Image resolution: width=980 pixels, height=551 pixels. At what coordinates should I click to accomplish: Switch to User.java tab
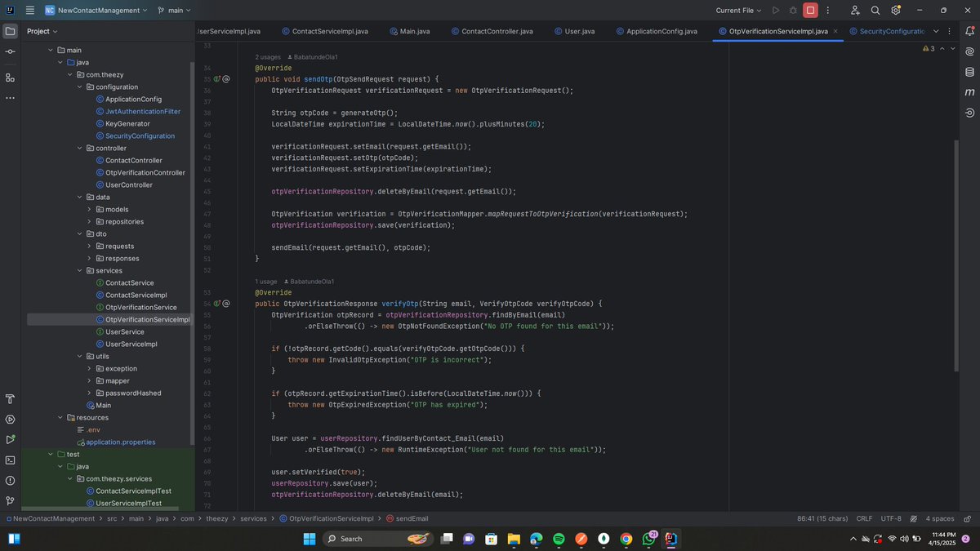pos(573,31)
